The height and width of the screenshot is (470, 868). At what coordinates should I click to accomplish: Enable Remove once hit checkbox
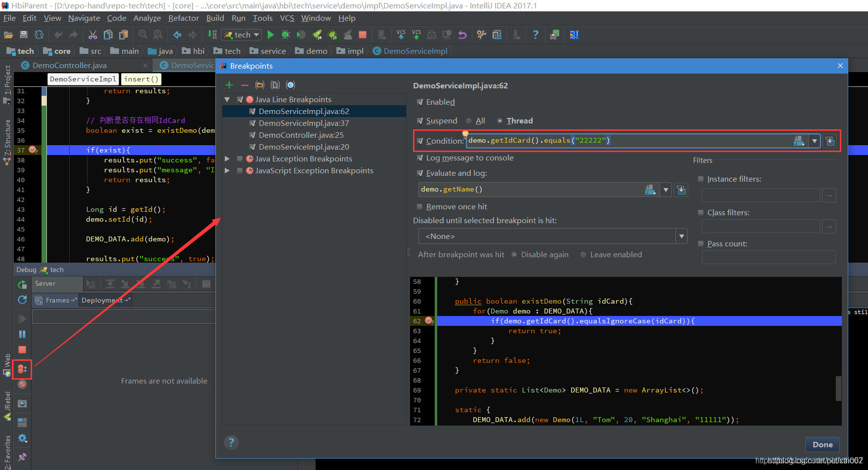click(x=420, y=207)
